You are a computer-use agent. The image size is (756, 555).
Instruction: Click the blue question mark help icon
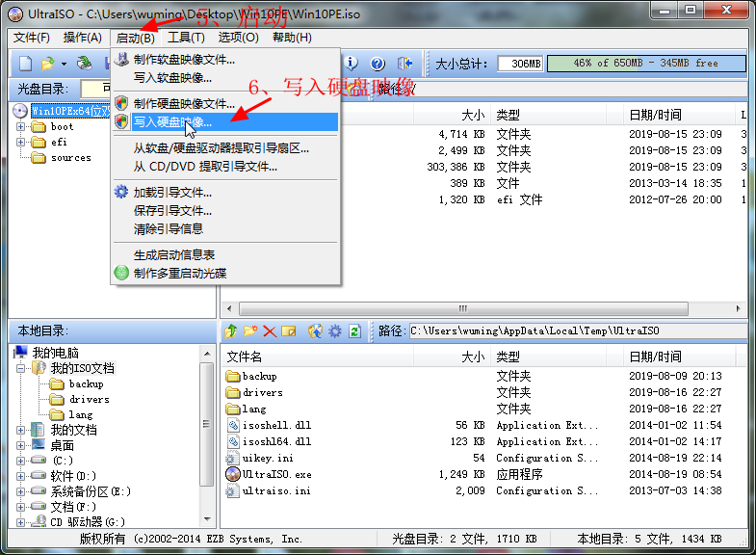[x=378, y=64]
